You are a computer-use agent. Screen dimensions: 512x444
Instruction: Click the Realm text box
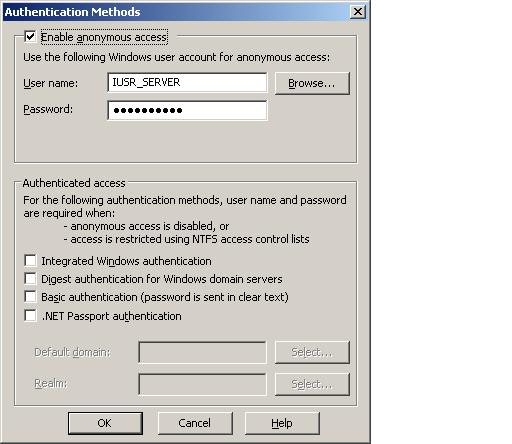tap(202, 384)
